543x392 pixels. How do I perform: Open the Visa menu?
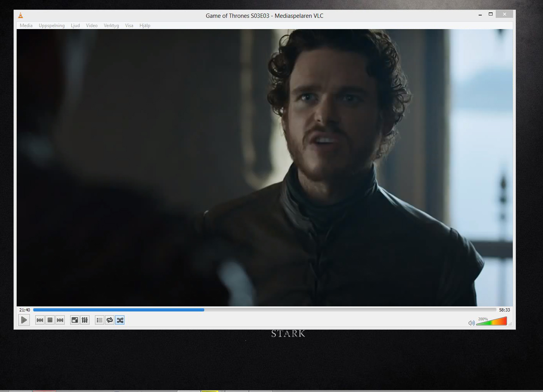coord(129,25)
